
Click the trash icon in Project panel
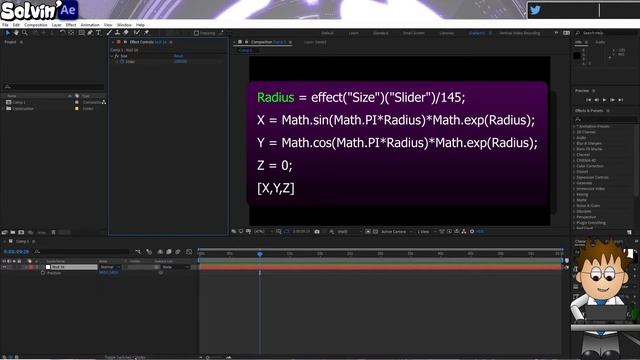click(x=53, y=232)
